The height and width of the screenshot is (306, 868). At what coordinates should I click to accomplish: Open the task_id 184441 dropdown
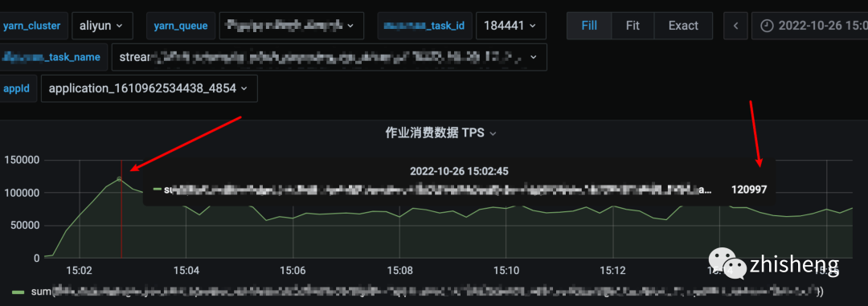click(511, 26)
